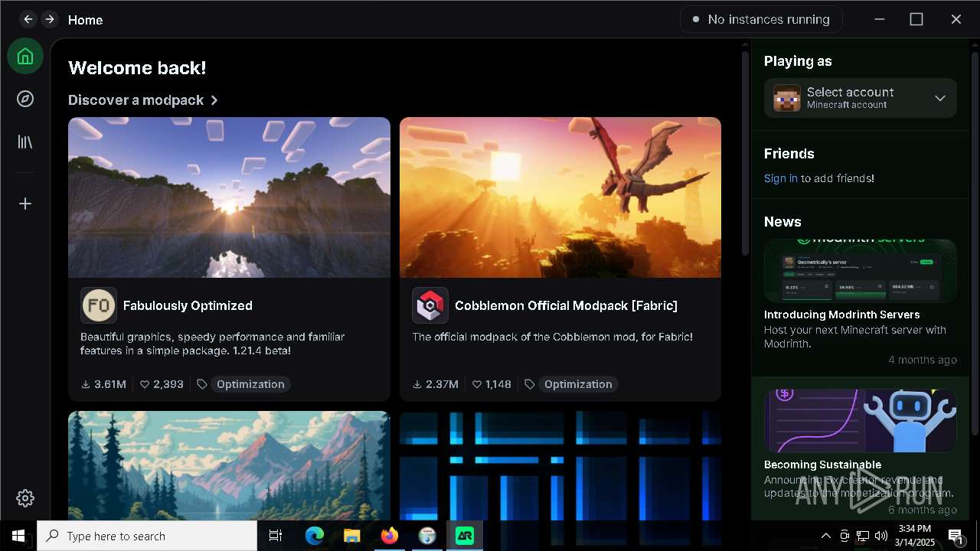Screen dimensions: 980x551
Task: Click download icon on Fabulously Optimized card
Action: (x=86, y=384)
